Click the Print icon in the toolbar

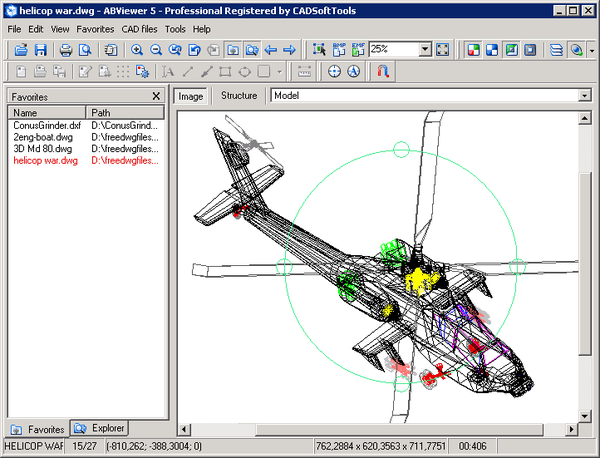click(x=65, y=49)
